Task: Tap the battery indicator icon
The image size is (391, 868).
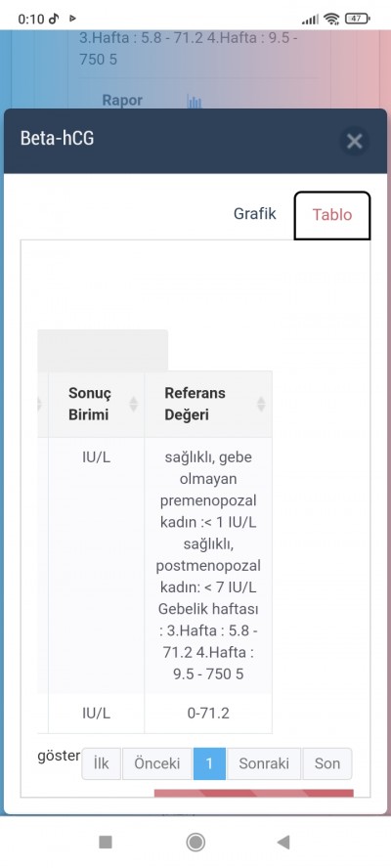Action: 357,19
